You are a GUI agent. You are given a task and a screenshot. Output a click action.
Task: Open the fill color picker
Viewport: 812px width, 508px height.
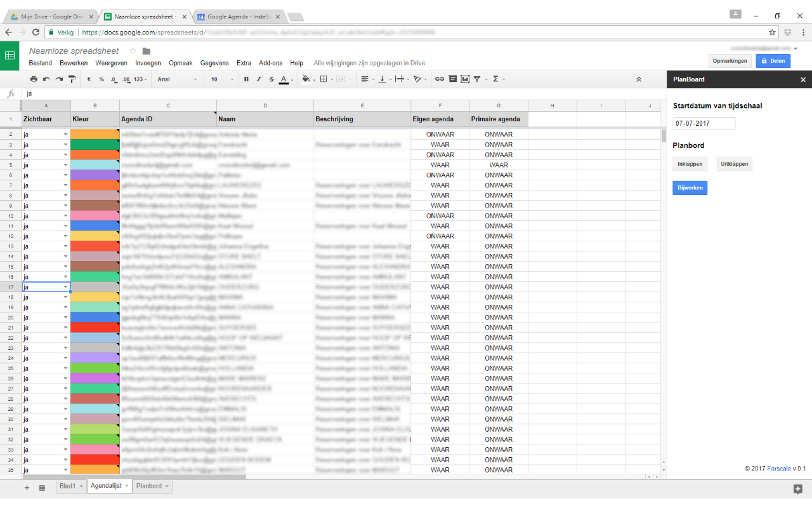pyautogui.click(x=308, y=79)
